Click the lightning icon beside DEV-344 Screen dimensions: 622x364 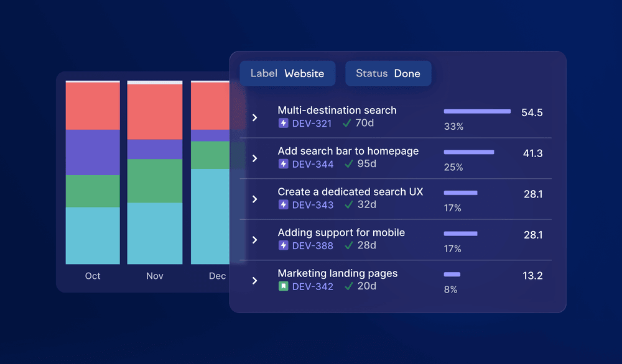click(284, 165)
